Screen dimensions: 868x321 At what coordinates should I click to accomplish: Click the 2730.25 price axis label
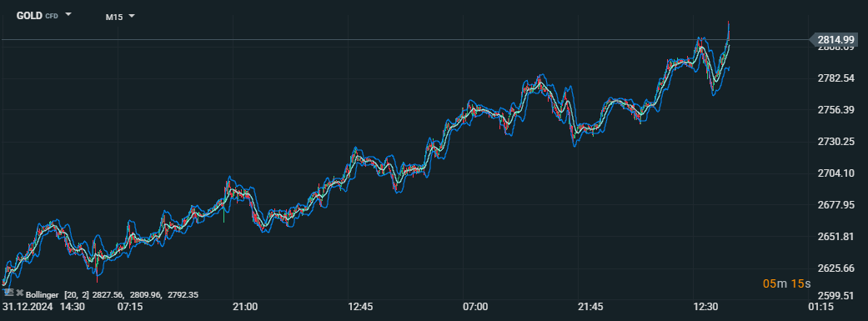835,142
